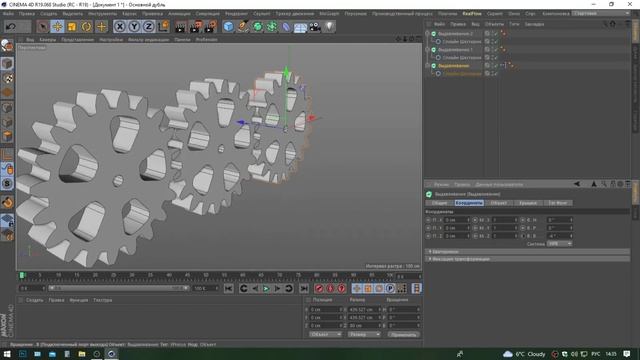This screenshot has height=360, width=640.
Task: Open the Объект coordinate mode dropdown
Action: tap(325, 335)
